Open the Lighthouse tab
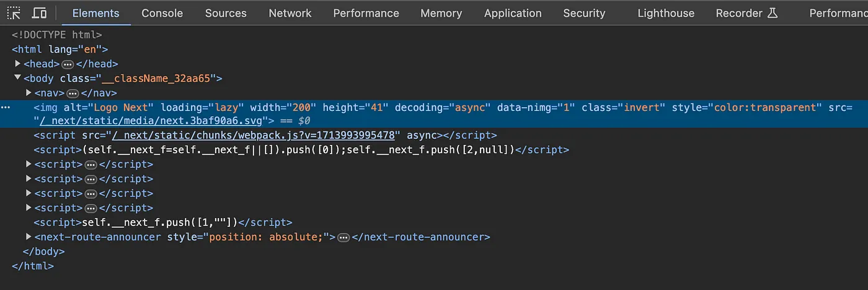868x290 pixels. tap(665, 13)
